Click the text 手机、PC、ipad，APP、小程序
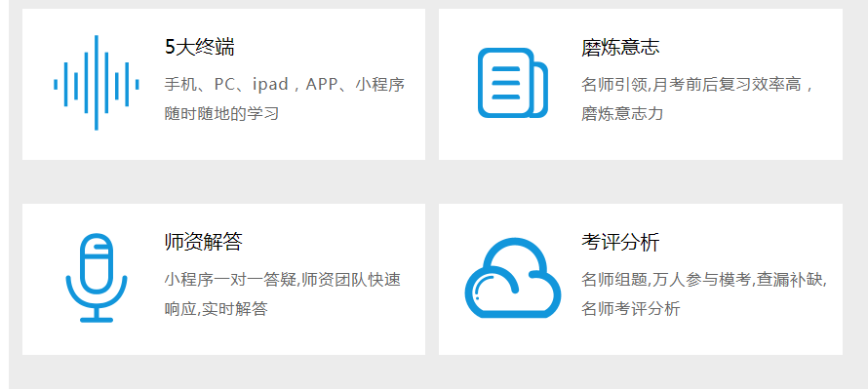The width and height of the screenshot is (868, 389). coord(285,85)
